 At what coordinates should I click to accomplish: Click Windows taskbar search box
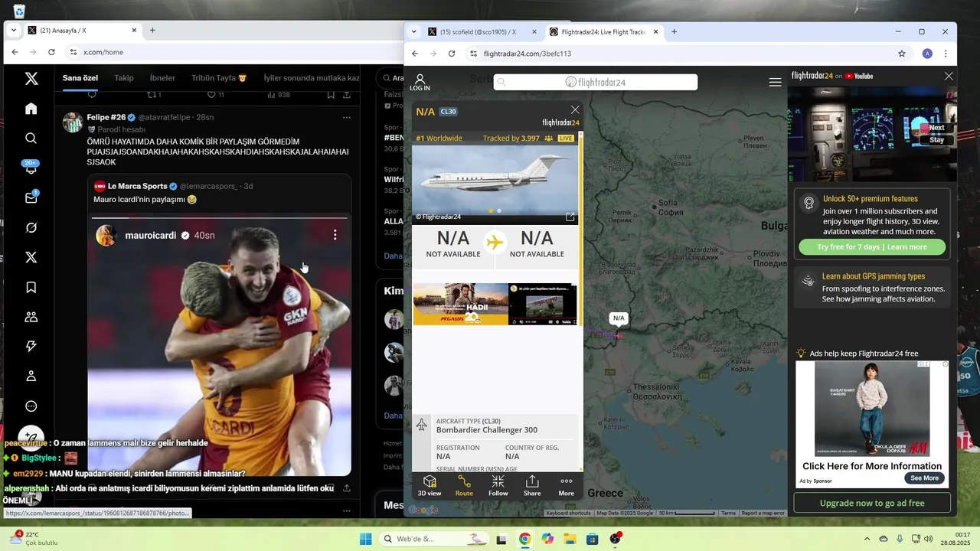coord(433,539)
